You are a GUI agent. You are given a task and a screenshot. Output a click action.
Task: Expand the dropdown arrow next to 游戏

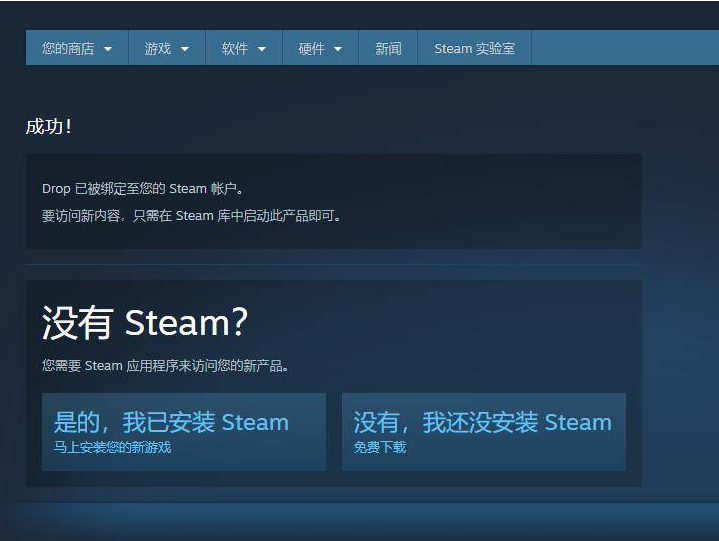coord(185,49)
